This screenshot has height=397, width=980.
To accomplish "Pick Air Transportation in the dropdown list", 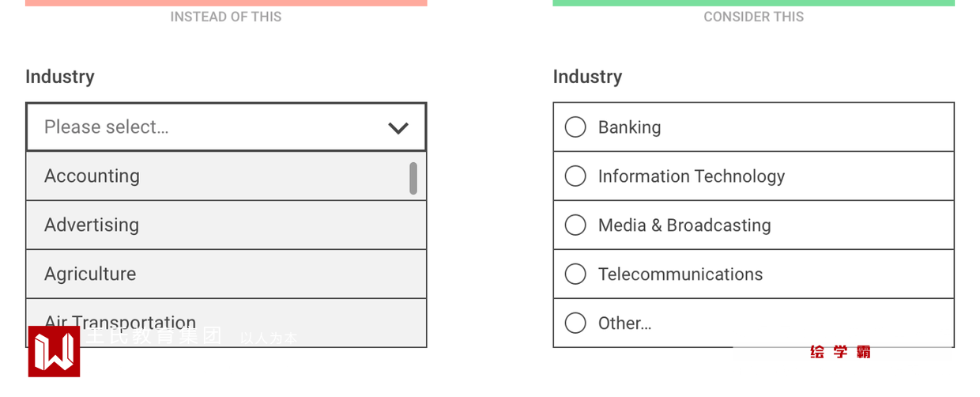I will pos(120,321).
